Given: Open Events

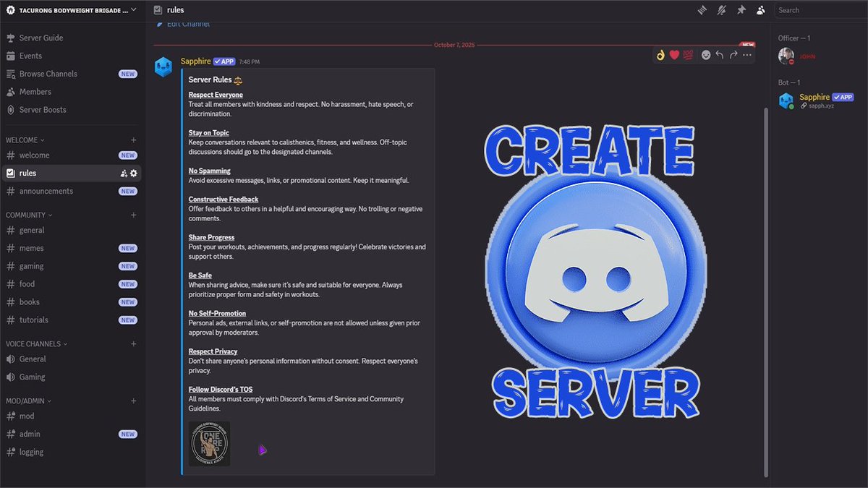Looking at the screenshot, I should (30, 56).
